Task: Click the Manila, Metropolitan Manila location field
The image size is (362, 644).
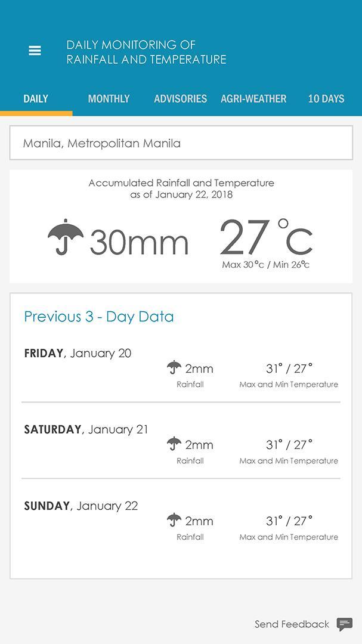Action: point(181,143)
